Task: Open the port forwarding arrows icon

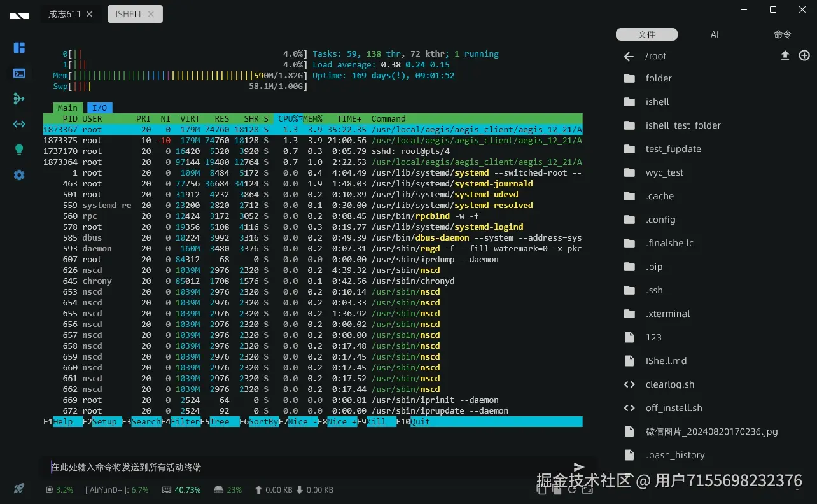Action: coord(19,124)
